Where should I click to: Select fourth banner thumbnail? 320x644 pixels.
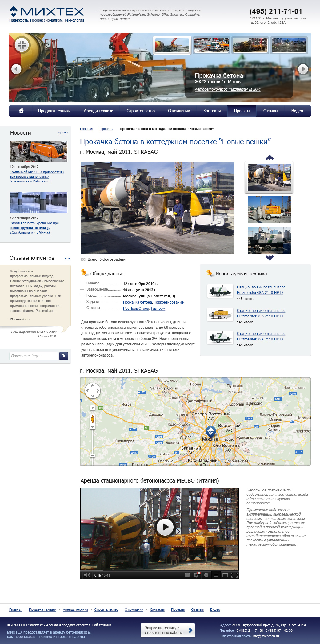click(289, 45)
